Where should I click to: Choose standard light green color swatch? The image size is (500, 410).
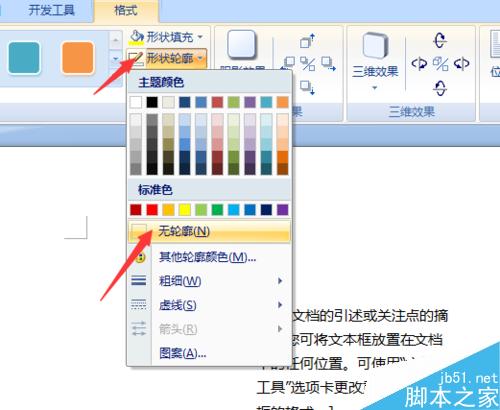tap(201, 210)
